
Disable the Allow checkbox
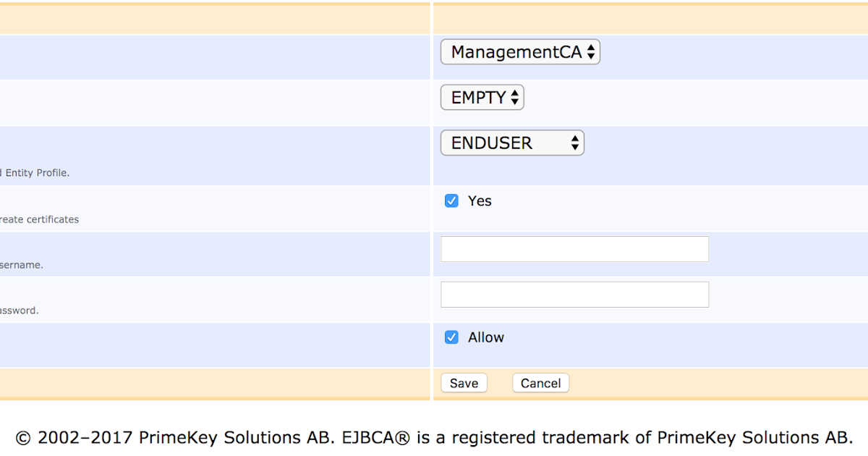pyautogui.click(x=451, y=337)
